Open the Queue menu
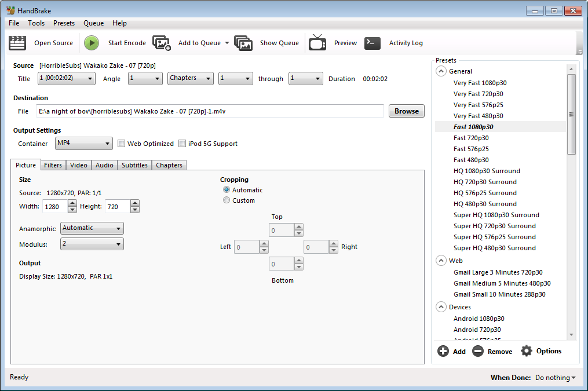Image resolution: width=588 pixels, height=391 pixels. pos(94,23)
